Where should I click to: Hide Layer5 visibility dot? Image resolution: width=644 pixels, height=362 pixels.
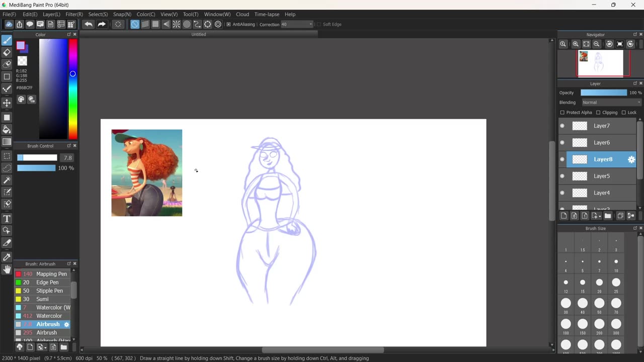pyautogui.click(x=562, y=176)
